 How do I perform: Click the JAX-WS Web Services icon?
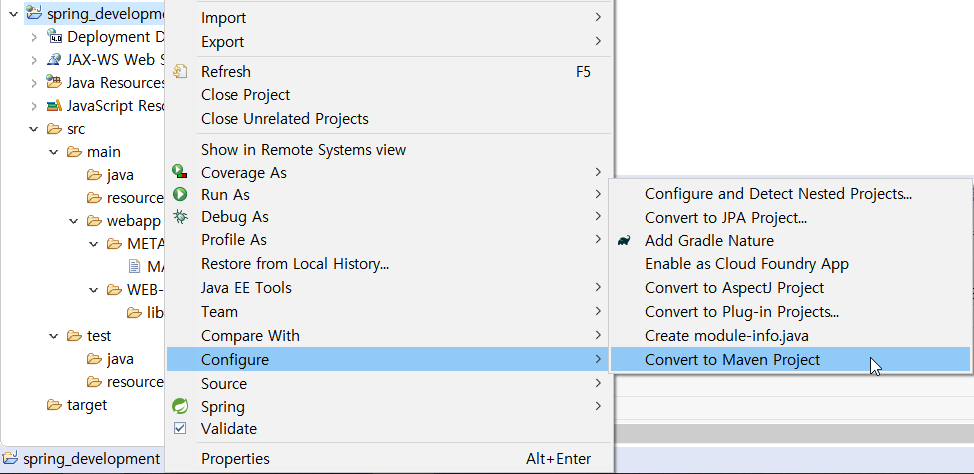pos(54,60)
